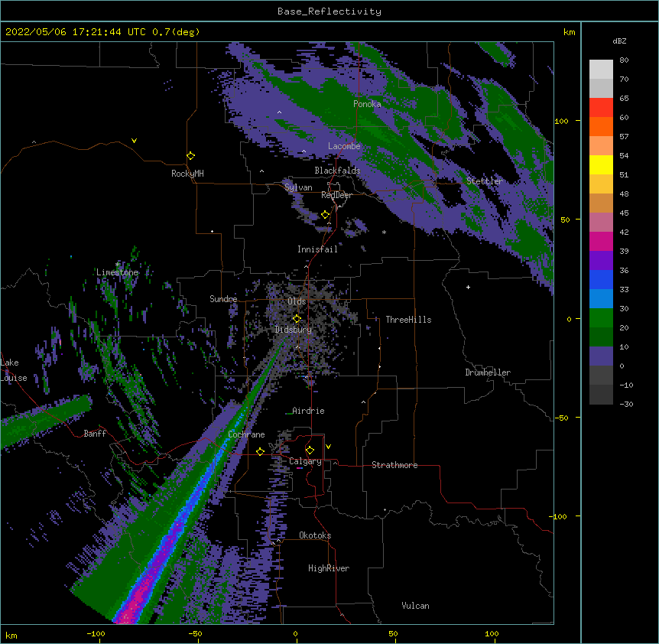Select the purple 36-39 dBZ legend swatch
The width and height of the screenshot is (659, 644).
point(601,261)
